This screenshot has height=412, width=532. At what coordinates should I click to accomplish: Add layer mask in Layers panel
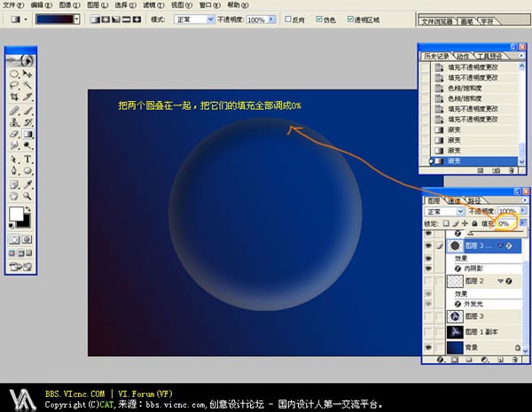tap(455, 360)
